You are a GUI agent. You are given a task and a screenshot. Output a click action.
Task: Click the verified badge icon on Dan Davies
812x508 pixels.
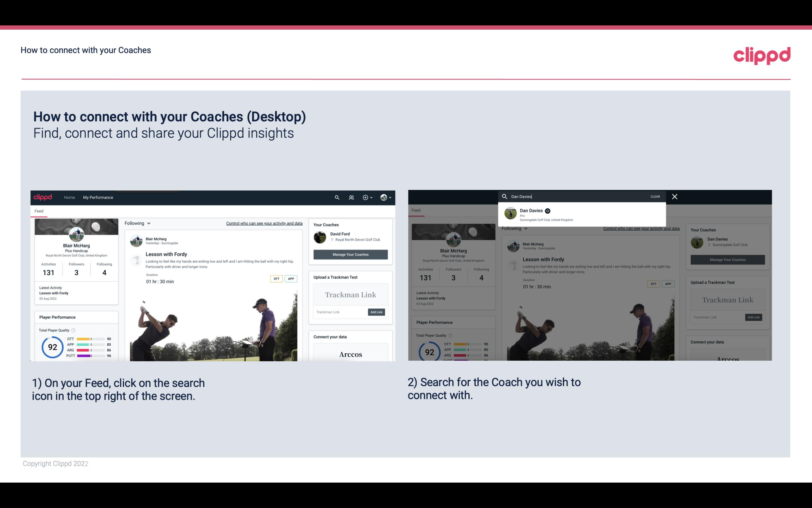click(x=545, y=211)
